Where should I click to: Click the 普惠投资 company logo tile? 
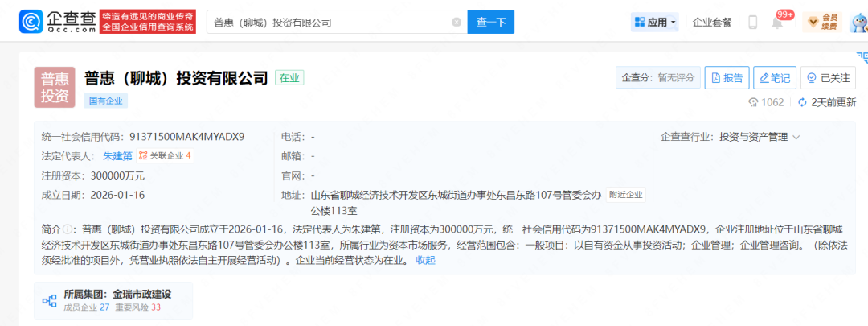tap(55, 87)
